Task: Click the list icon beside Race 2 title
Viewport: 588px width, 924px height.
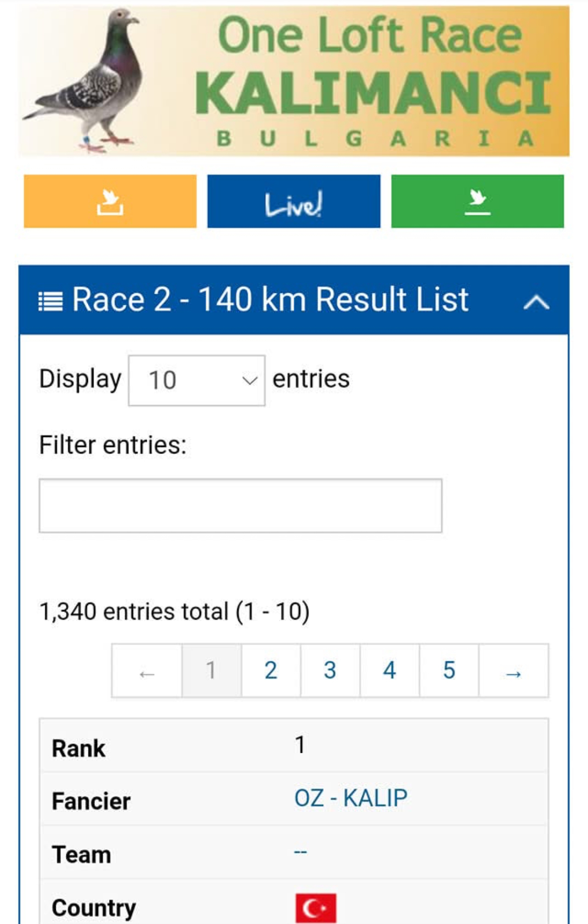Action: [51, 302]
